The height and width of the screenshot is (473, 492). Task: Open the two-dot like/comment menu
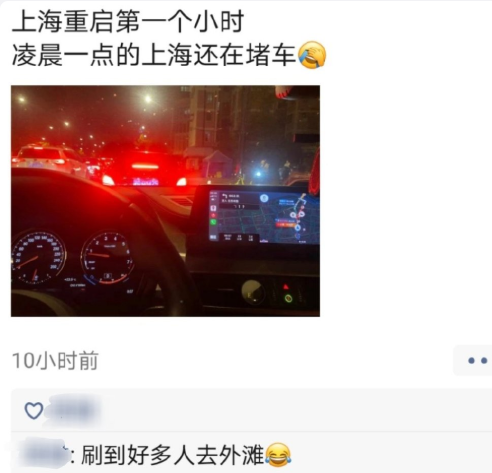coord(474,360)
